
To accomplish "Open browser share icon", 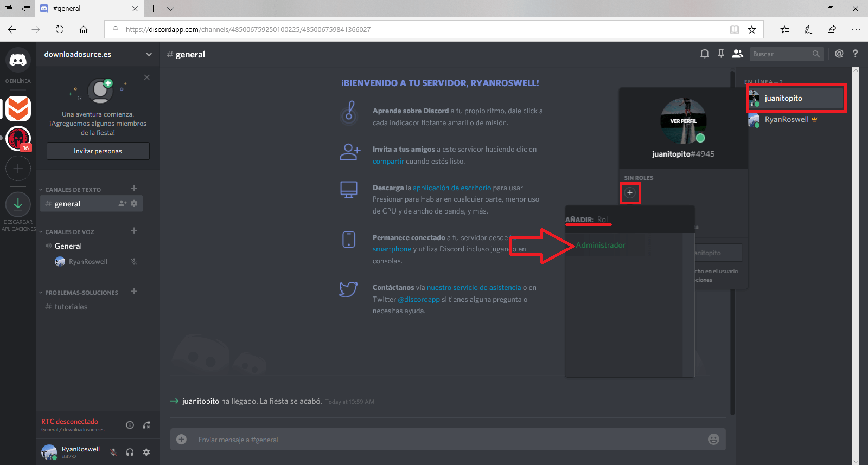I will tap(832, 29).
